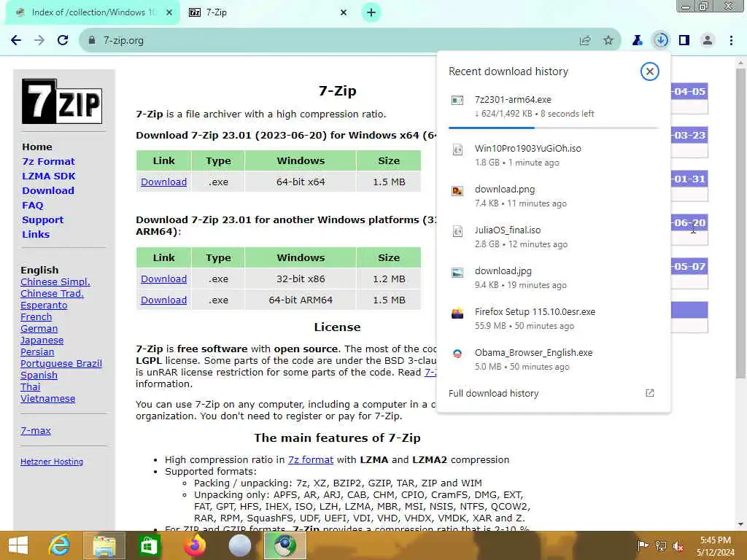747x560 pixels.
Task: Open the Chrome three-dot menu
Action: (x=731, y=41)
